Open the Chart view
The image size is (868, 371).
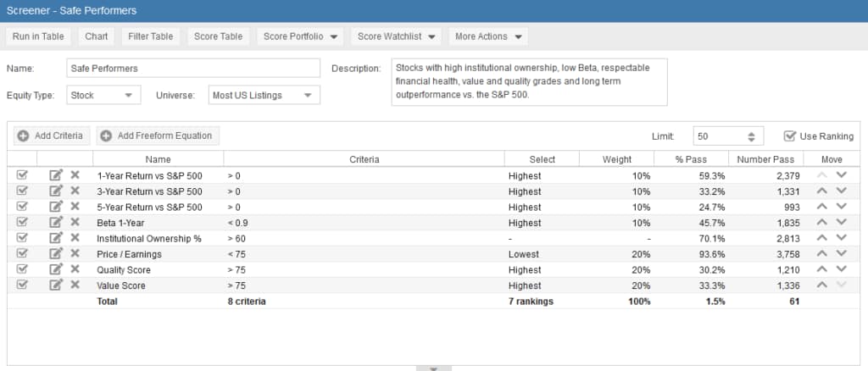(97, 36)
